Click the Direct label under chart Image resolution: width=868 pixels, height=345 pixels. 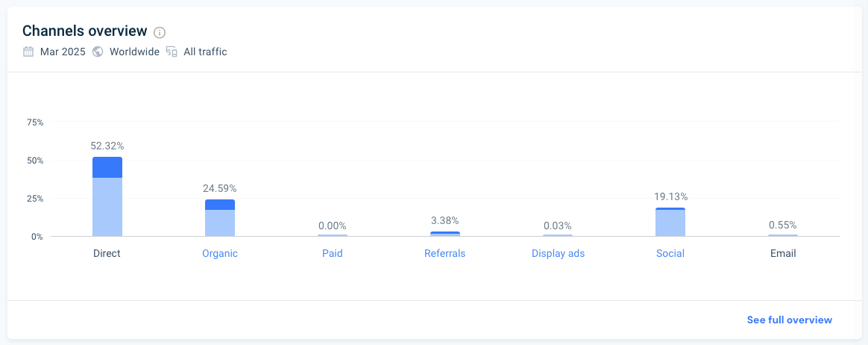pos(107,253)
